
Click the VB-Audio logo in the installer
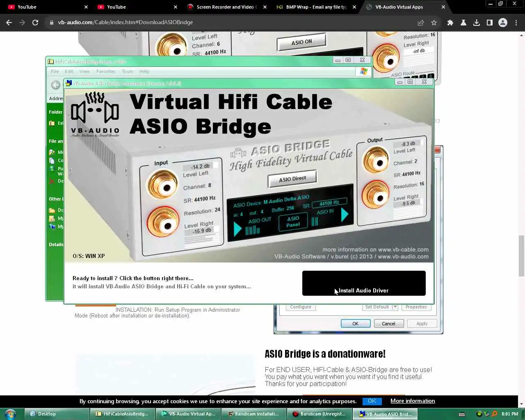95,114
